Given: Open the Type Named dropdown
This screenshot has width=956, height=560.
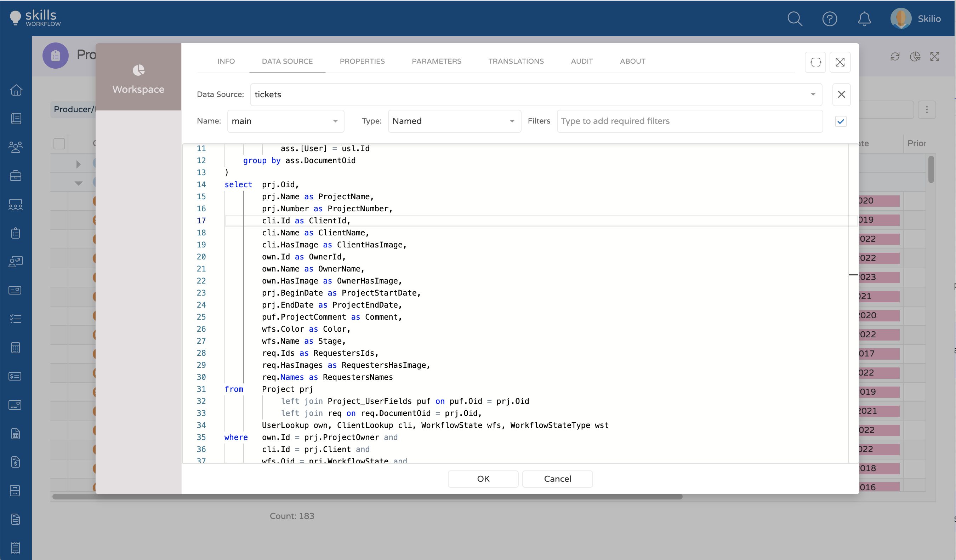Looking at the screenshot, I should click(454, 121).
